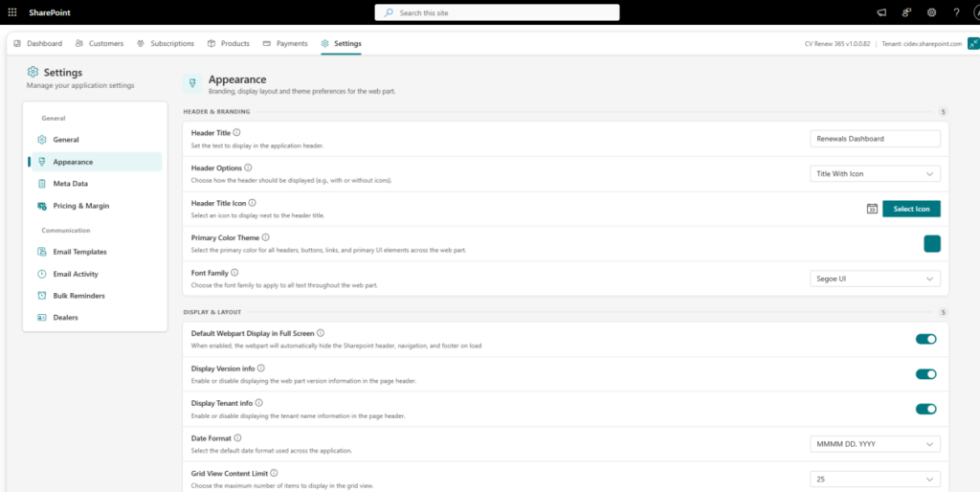Open Dealers settings
The width and height of the screenshot is (980, 492).
click(x=97, y=318)
